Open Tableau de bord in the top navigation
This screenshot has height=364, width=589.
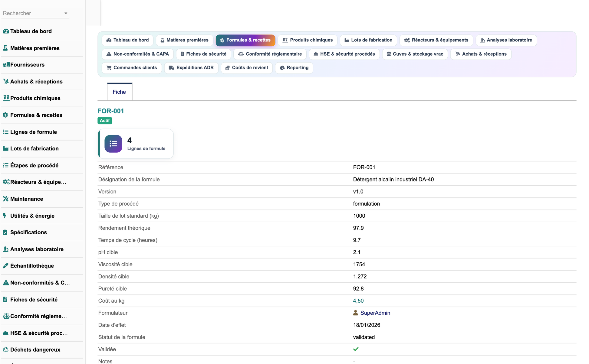pos(127,40)
